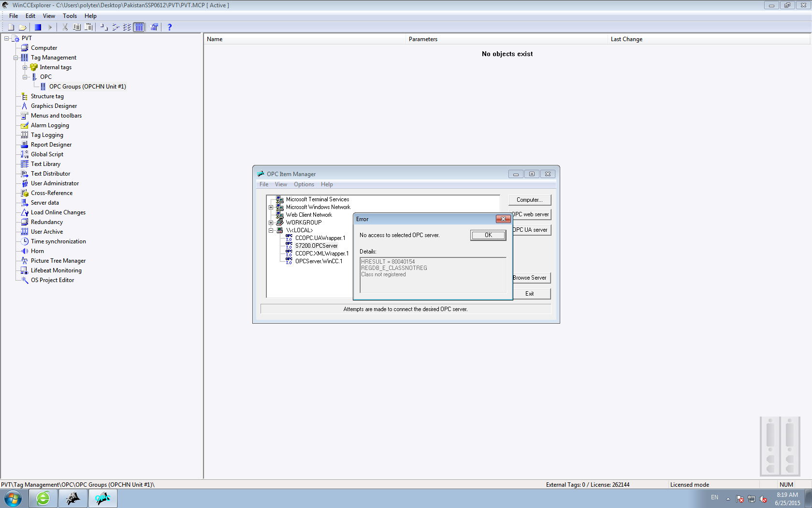Image resolution: width=812 pixels, height=508 pixels.
Task: Show hidden system tray icons
Action: click(728, 499)
